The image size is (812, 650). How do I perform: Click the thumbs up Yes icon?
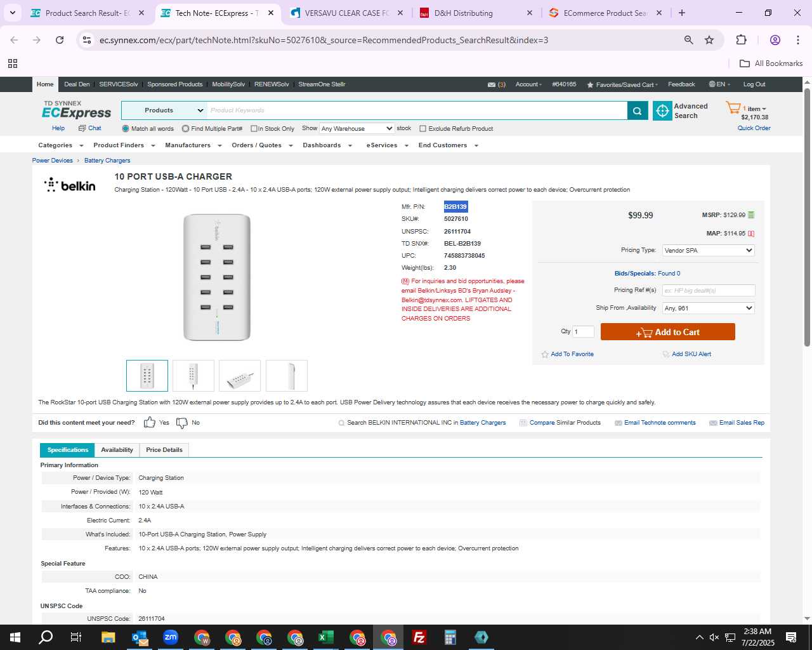pos(150,423)
